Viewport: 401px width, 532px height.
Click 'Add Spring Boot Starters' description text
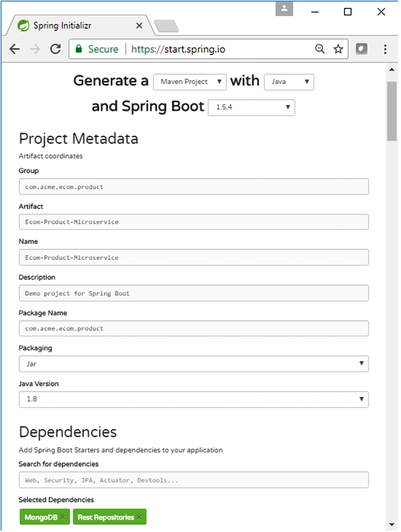point(121,450)
